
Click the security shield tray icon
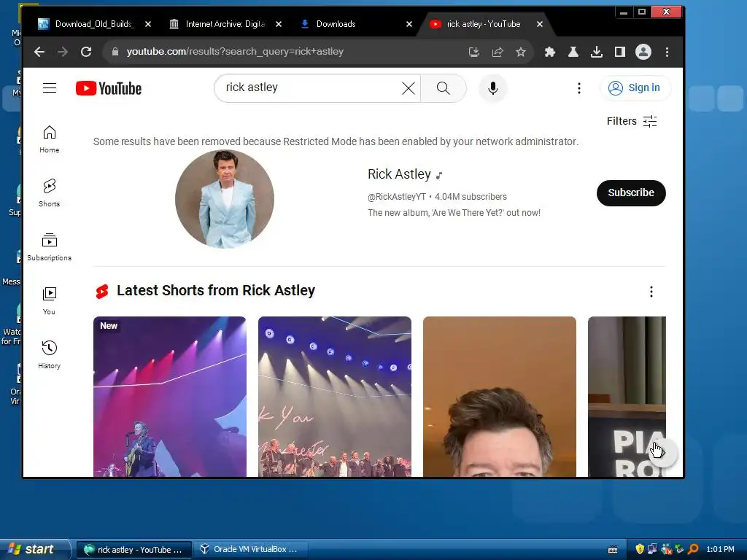(x=640, y=550)
